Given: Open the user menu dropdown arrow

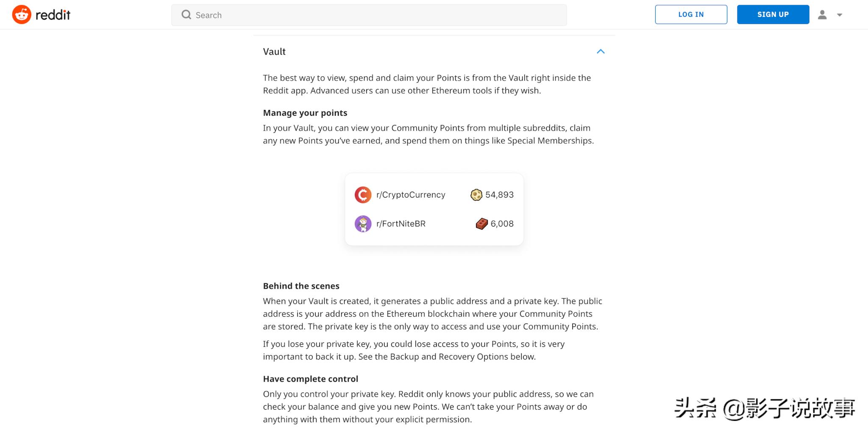Looking at the screenshot, I should coord(840,15).
